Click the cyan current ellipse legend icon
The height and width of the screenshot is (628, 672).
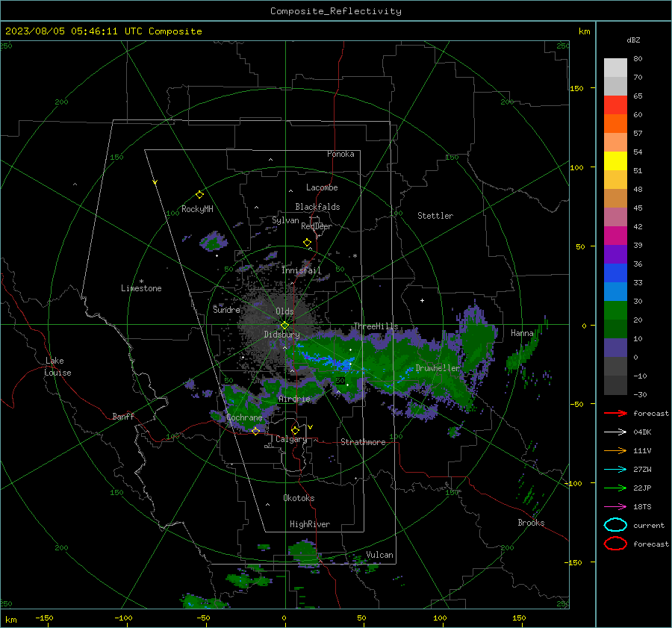(615, 525)
